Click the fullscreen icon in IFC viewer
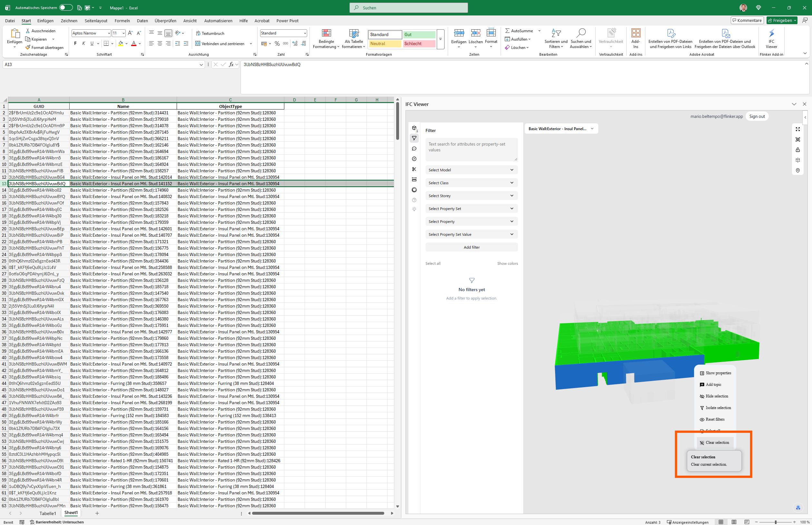 click(x=798, y=129)
